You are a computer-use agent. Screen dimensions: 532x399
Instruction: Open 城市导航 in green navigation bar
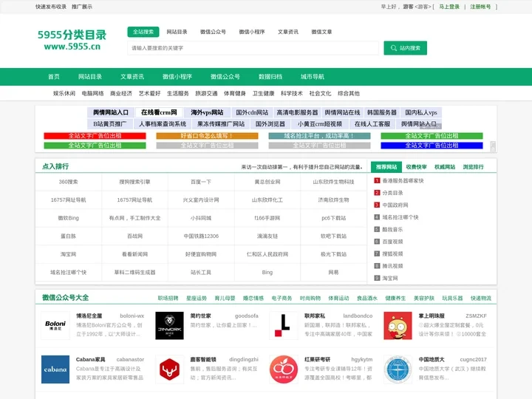tap(313, 77)
